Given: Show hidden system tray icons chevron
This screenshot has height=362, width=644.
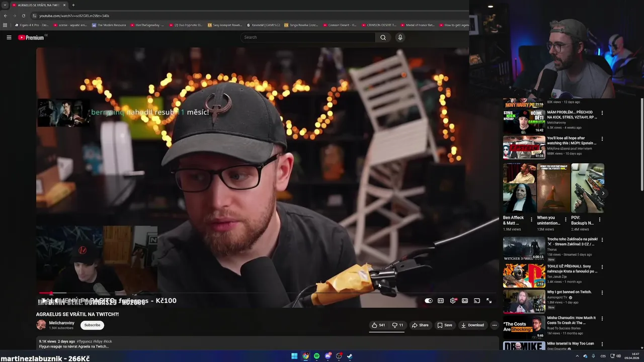Looking at the screenshot, I should 577,356.
